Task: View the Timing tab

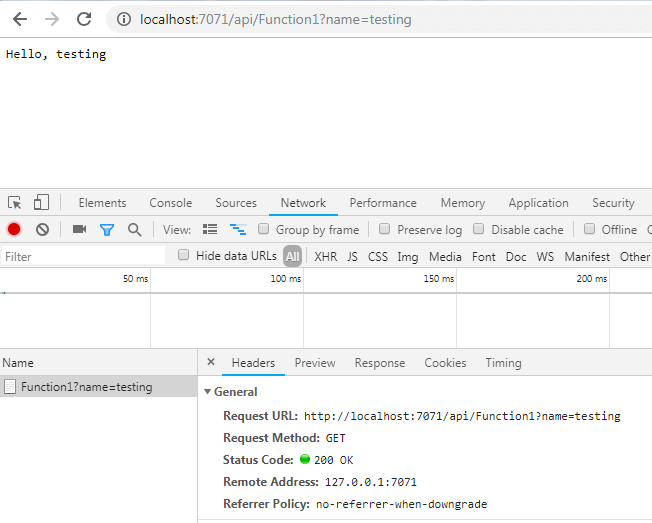Action: (x=503, y=363)
